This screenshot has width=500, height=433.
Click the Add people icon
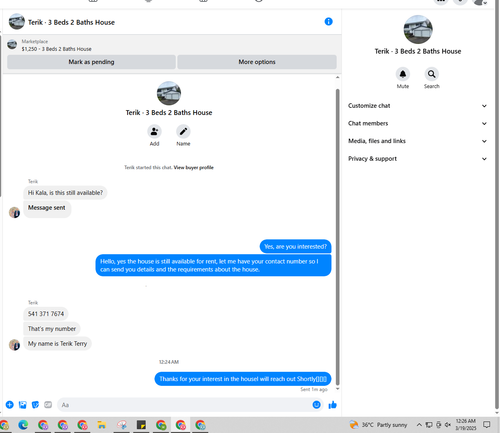(154, 131)
